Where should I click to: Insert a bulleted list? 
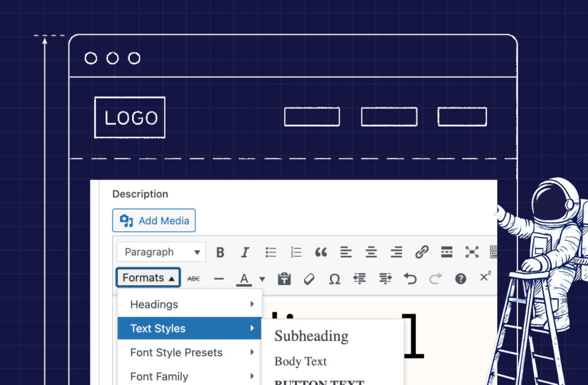coord(271,252)
